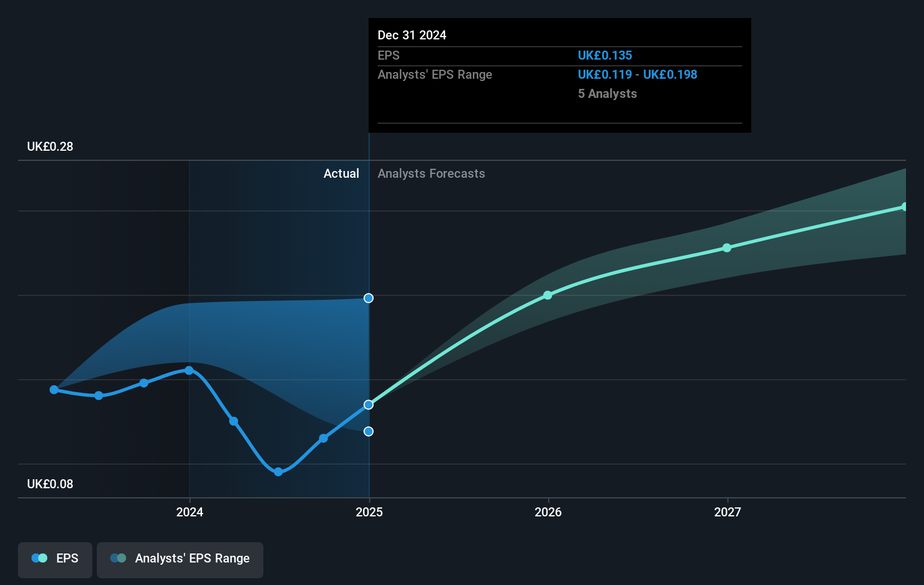Toggle the EPS series visibility
The height and width of the screenshot is (585, 924).
55,559
